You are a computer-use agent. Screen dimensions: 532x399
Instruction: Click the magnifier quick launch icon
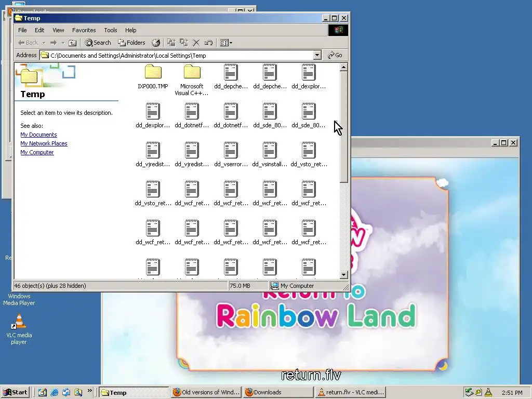point(78,393)
